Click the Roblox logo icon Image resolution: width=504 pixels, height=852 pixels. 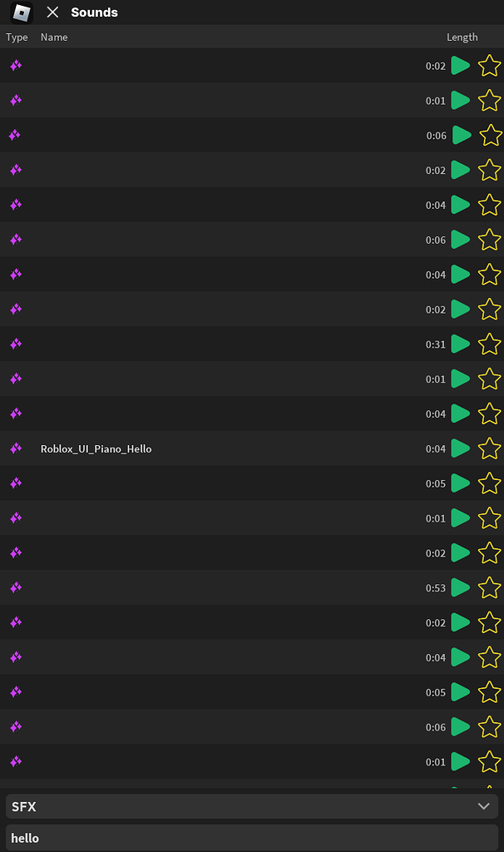tap(22, 12)
